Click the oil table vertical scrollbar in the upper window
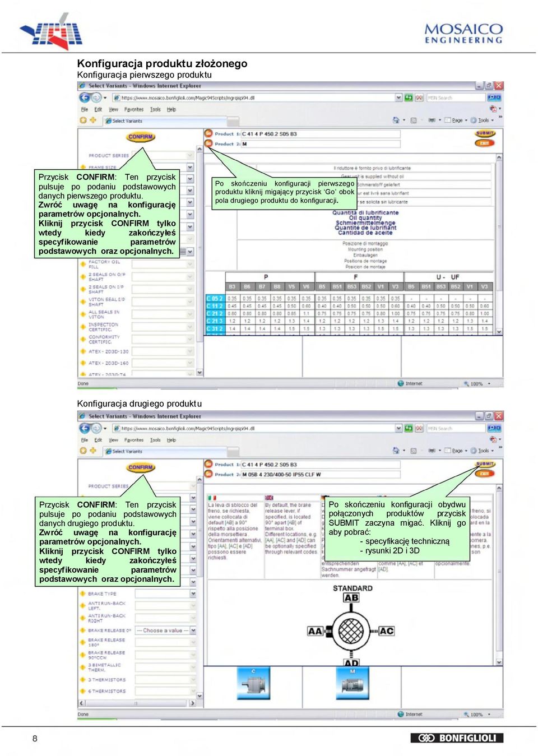Viewport: 538px width, 756px height. click(499, 243)
